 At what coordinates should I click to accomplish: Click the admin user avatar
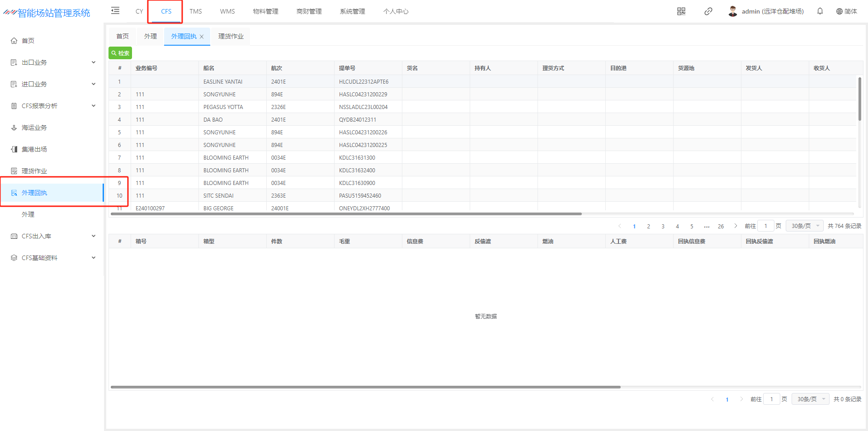click(732, 11)
